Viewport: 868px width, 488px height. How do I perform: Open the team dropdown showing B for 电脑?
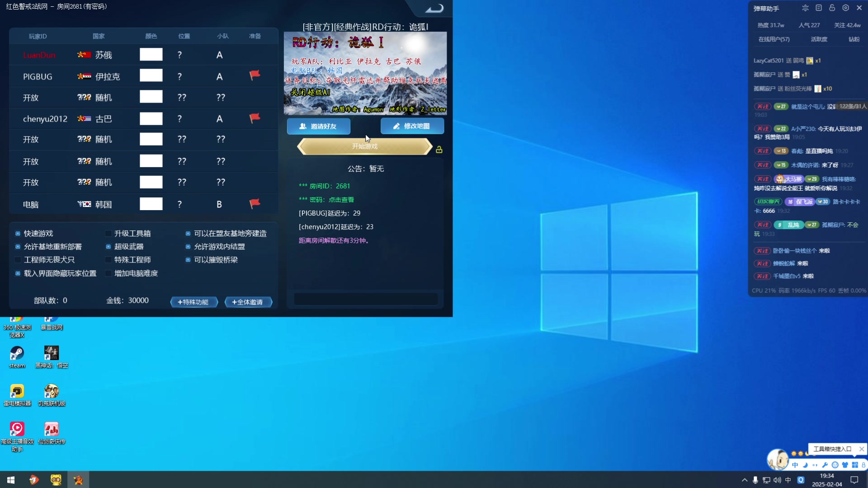219,204
